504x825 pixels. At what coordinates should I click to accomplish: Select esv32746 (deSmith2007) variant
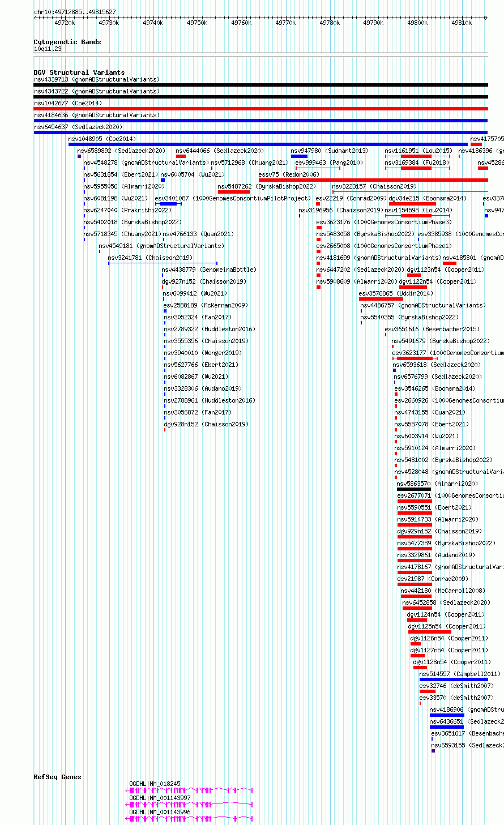456,686
